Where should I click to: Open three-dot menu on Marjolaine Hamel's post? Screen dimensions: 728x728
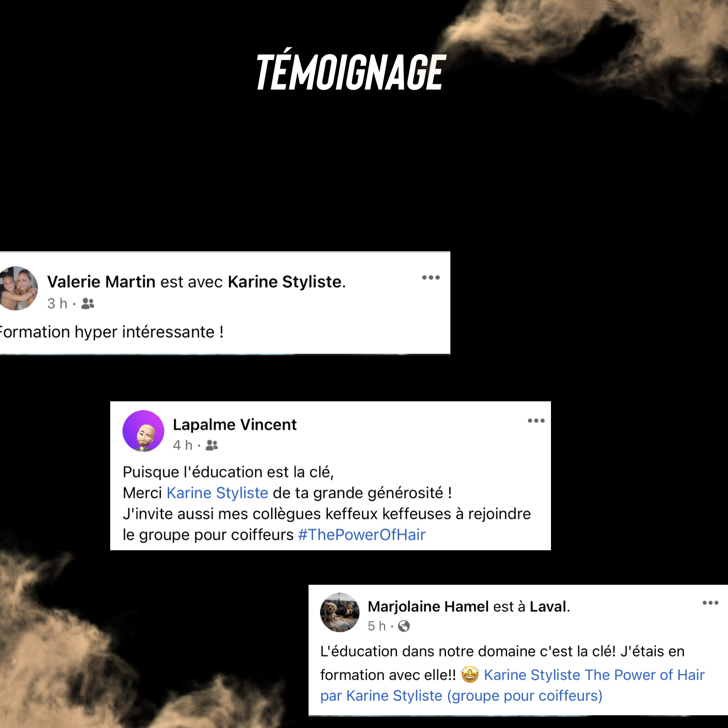pos(710,603)
